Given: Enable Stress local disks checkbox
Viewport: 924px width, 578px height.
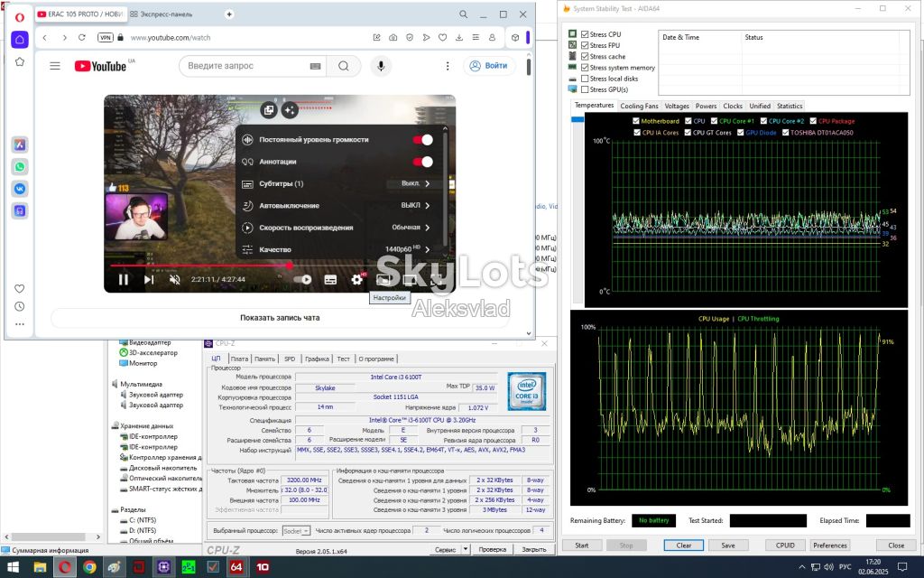Looking at the screenshot, I should point(585,79).
